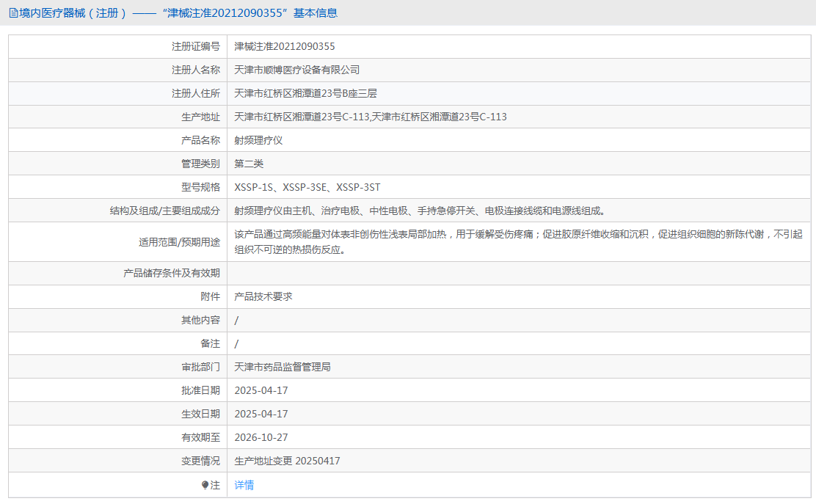Screen dimensions: 816x504
Task: Click product name 射频理疗仪
Action: coord(258,140)
